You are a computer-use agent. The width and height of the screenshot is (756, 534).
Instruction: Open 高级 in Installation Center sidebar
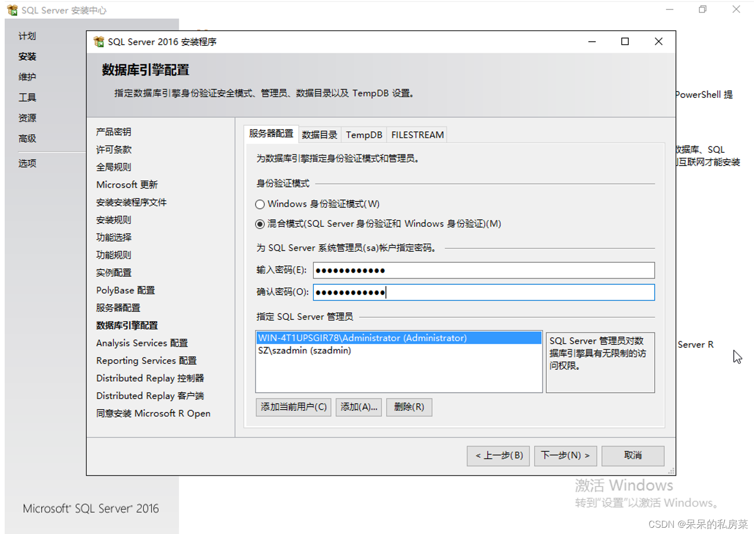tap(27, 138)
